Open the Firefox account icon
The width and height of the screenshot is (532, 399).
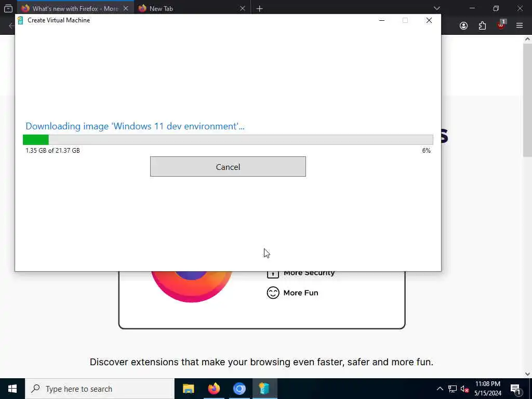coord(463,26)
